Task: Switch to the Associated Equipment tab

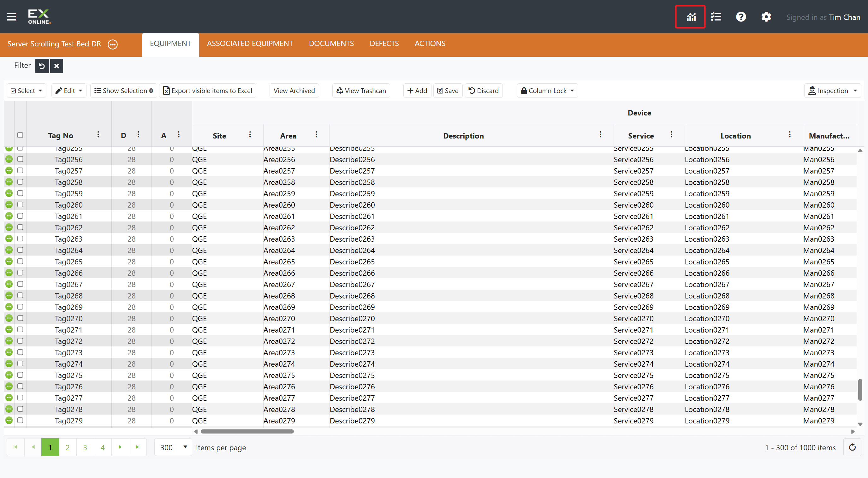Action: click(x=250, y=44)
